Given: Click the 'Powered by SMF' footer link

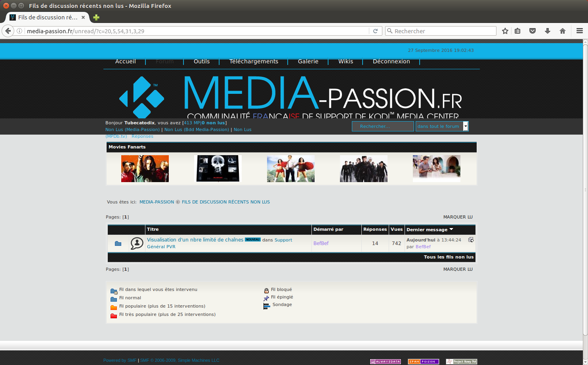Looking at the screenshot, I should pos(120,360).
